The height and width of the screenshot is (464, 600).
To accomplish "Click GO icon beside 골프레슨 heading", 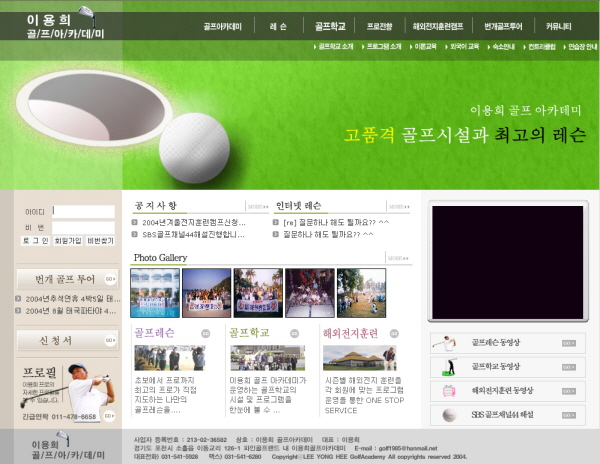I will [206, 334].
